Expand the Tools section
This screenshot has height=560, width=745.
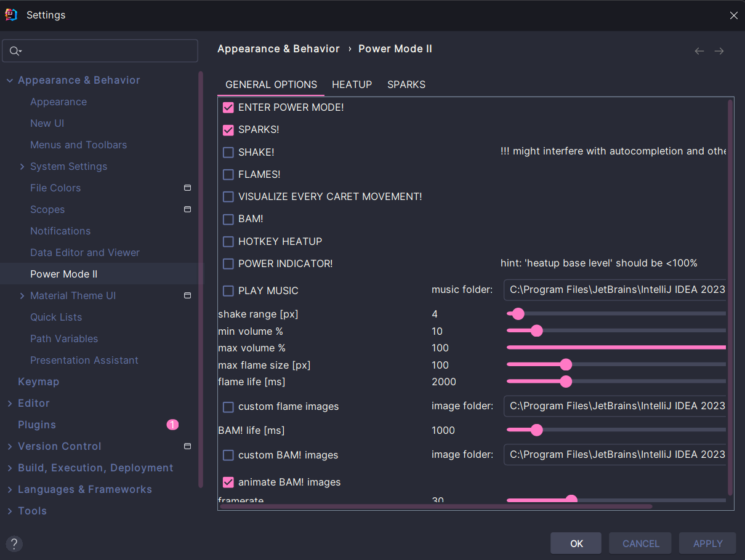pos(10,511)
